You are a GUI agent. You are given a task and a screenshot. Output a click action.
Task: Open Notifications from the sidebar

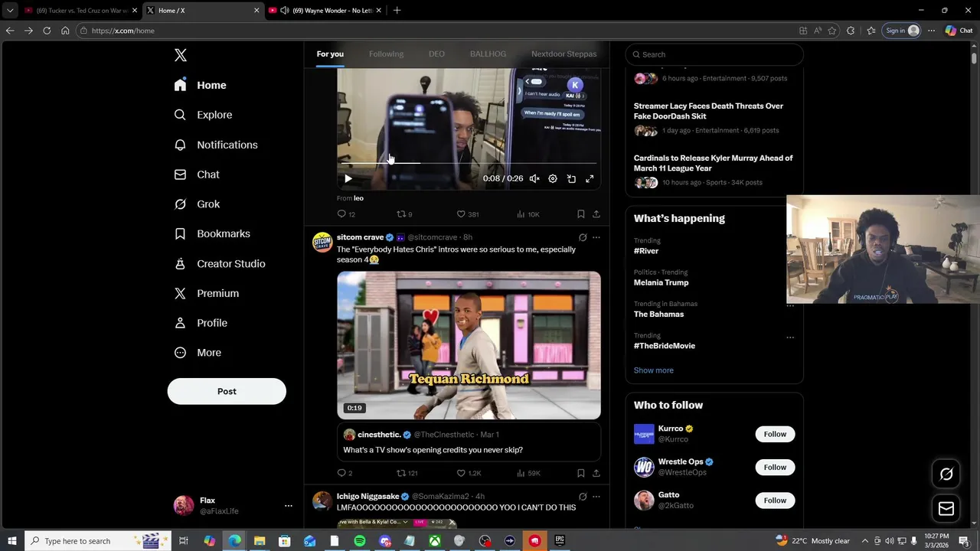(216, 145)
